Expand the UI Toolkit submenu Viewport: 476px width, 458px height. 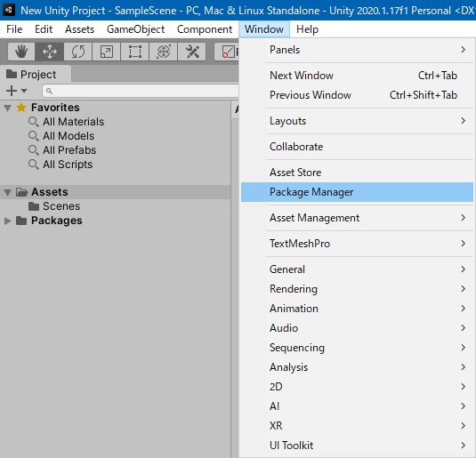pos(357,446)
